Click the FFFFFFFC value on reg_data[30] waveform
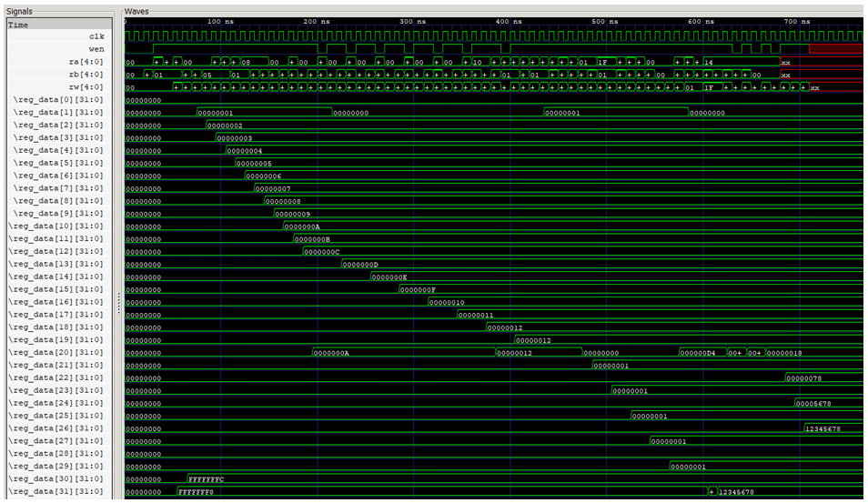The image size is (868, 503). [207, 479]
